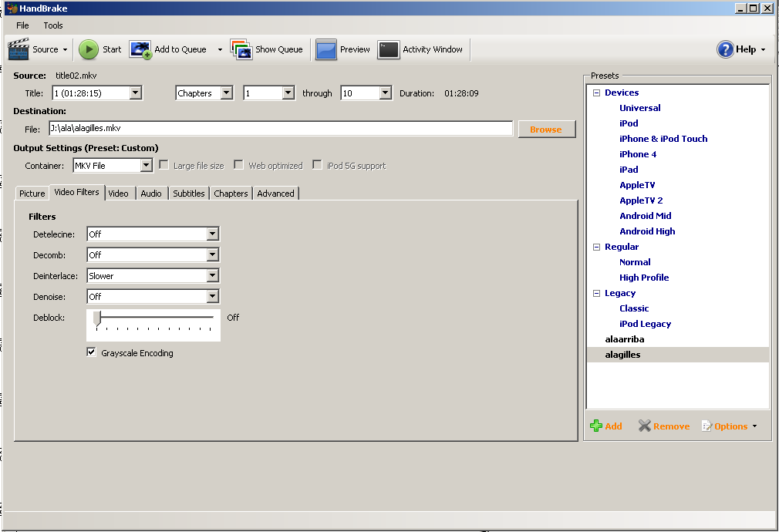Viewport: 779px width, 532px height.
Task: Select the iPad preset
Action: point(629,170)
